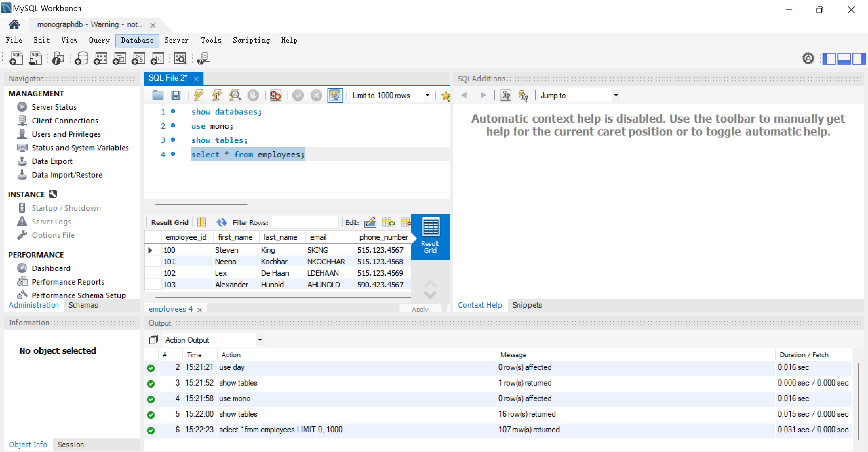Viewport: 868px width, 452px height.
Task: Open Server Status in Navigator
Action: (x=54, y=107)
